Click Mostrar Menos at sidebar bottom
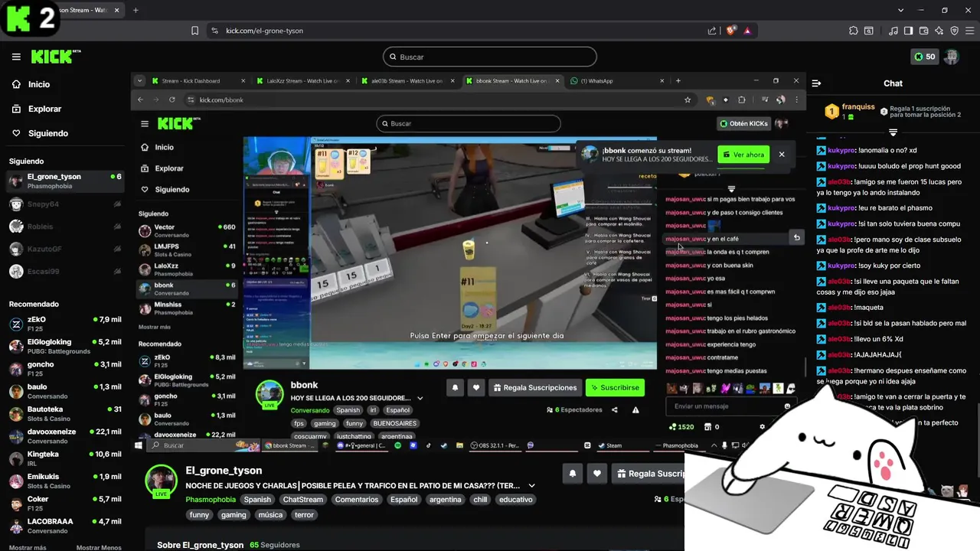Screen dimensions: 980x551 99,547
